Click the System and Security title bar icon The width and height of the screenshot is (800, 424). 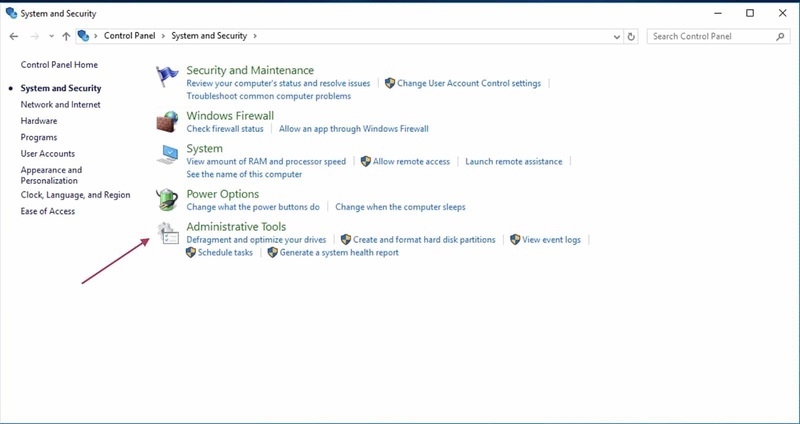(x=11, y=13)
